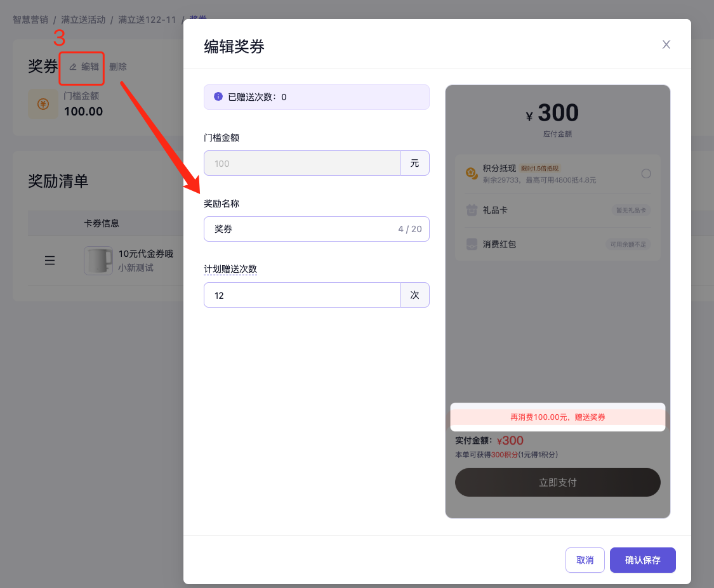Click the disabled 门槛金额 input field
The image size is (714, 588).
[x=301, y=164]
